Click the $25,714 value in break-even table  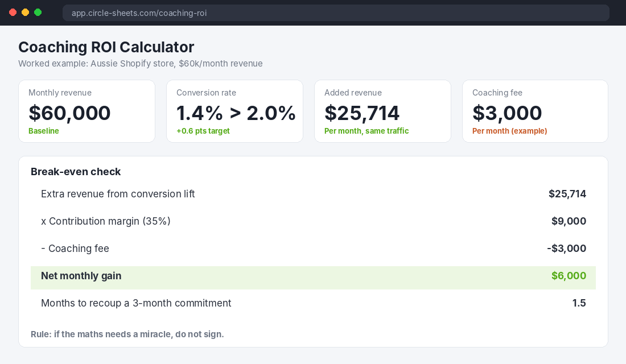[x=567, y=194]
